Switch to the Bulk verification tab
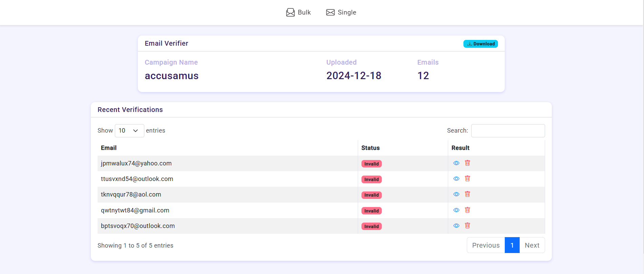This screenshot has width=644, height=274. 298,13
